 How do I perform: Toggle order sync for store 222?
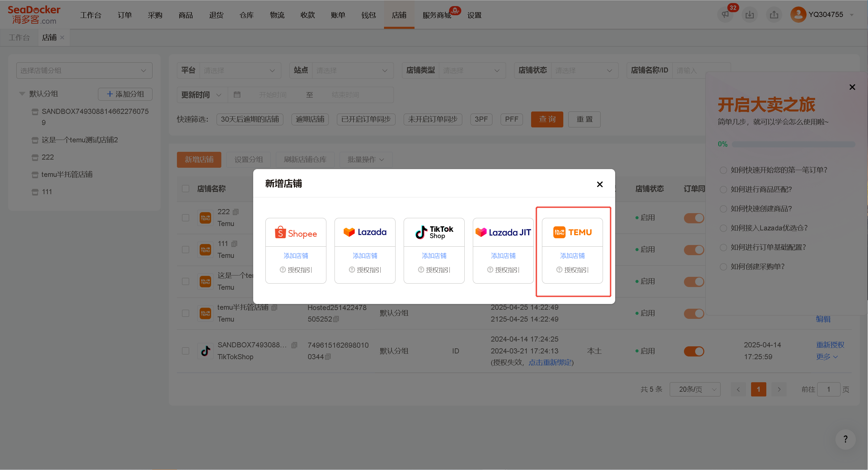click(x=694, y=218)
